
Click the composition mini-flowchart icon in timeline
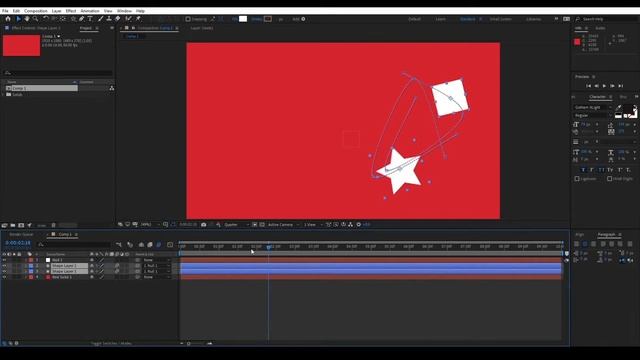click(119, 244)
